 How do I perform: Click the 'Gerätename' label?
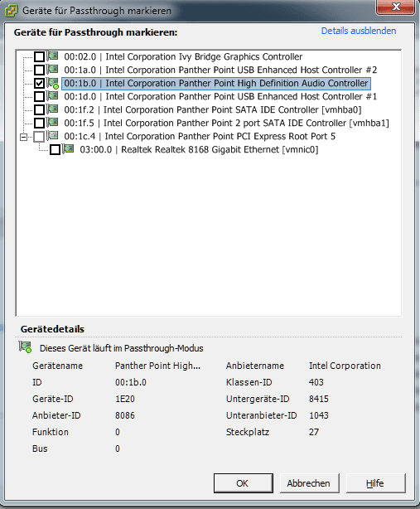coord(57,366)
